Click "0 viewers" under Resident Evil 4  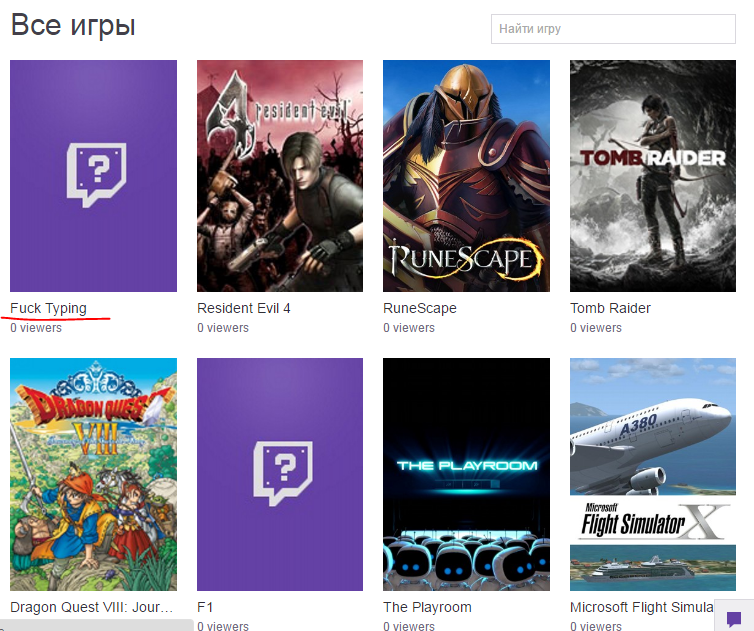[x=223, y=328]
